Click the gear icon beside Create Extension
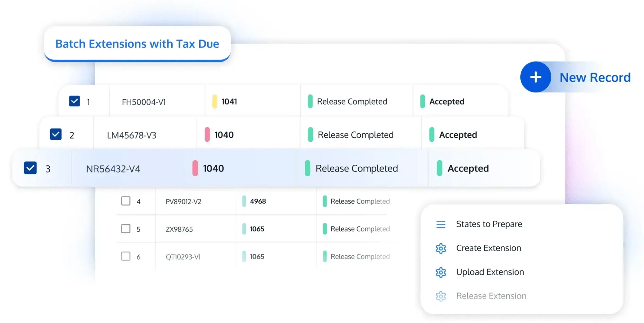The image size is (644, 323). click(440, 248)
